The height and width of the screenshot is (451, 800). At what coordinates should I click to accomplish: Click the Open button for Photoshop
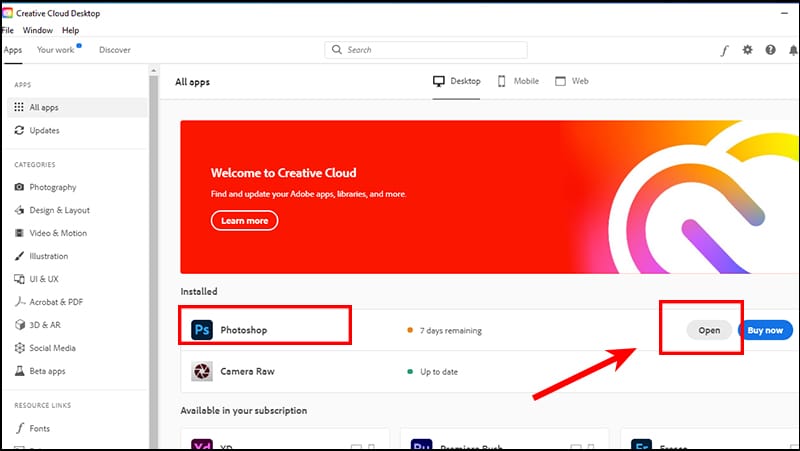point(709,330)
